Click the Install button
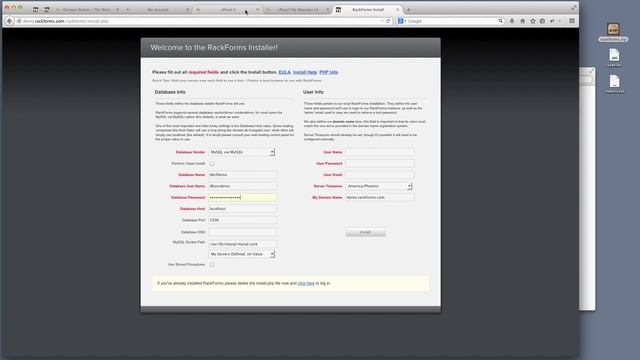Image resolution: width=640 pixels, height=360 pixels. pos(365,232)
